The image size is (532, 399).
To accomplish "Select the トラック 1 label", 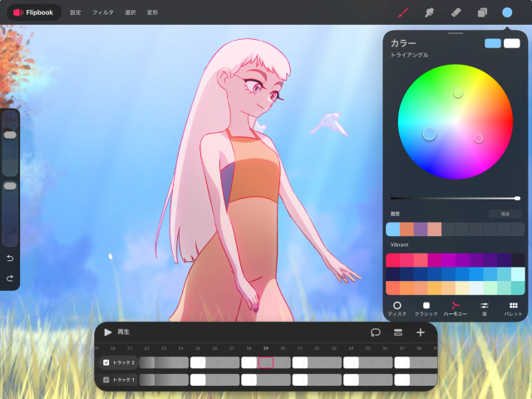I will click(x=124, y=380).
